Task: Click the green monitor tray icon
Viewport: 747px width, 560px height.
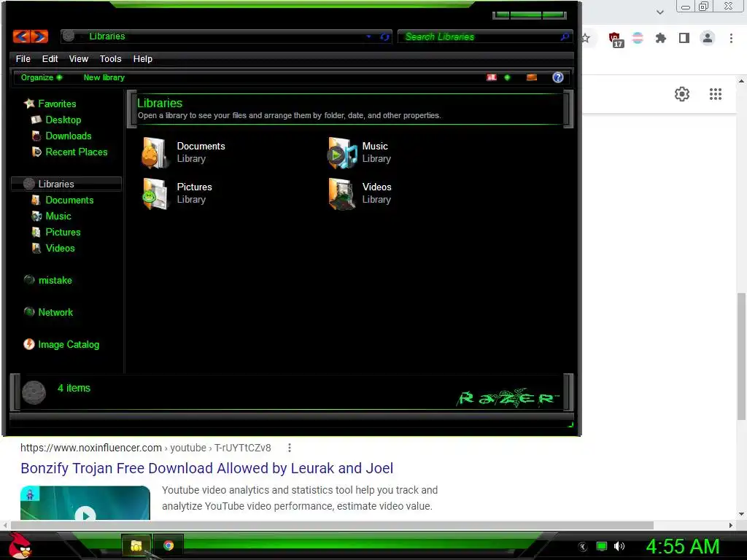Action: [602, 546]
